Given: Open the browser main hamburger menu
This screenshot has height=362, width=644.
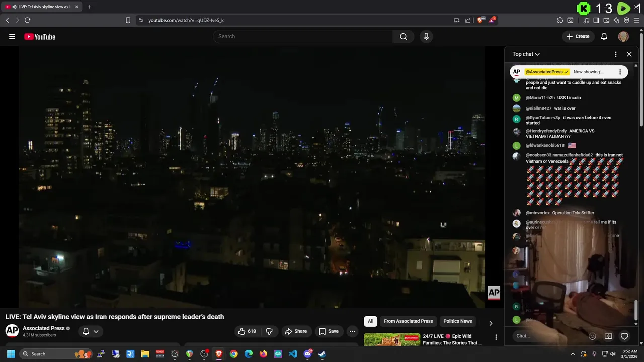Looking at the screenshot, I should coord(637,20).
